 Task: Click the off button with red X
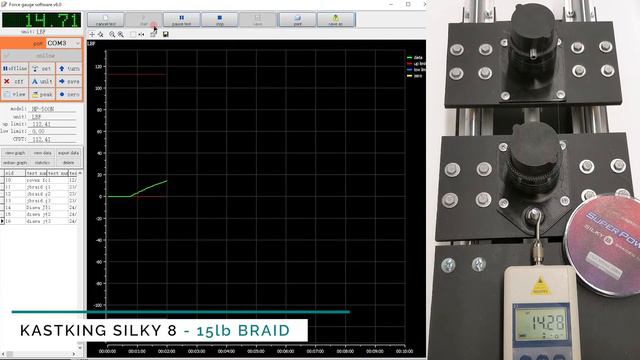(15, 82)
